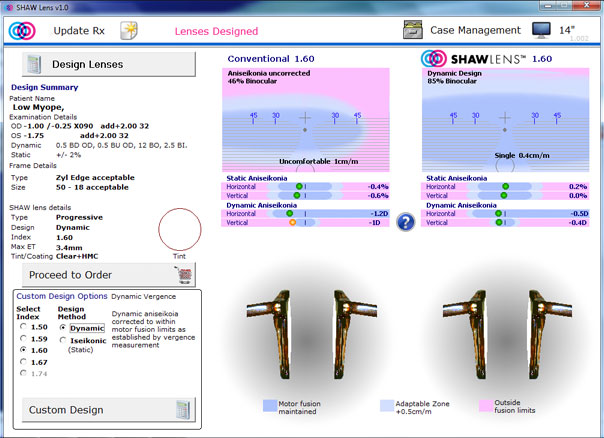The image size is (604, 438).
Task: Open the Case Management file drawer icon
Action: point(413,30)
